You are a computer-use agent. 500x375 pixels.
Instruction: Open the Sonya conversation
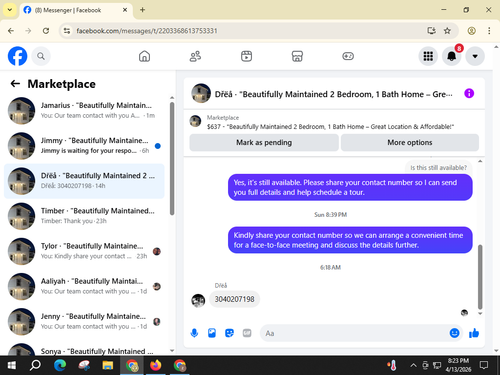(x=84, y=349)
